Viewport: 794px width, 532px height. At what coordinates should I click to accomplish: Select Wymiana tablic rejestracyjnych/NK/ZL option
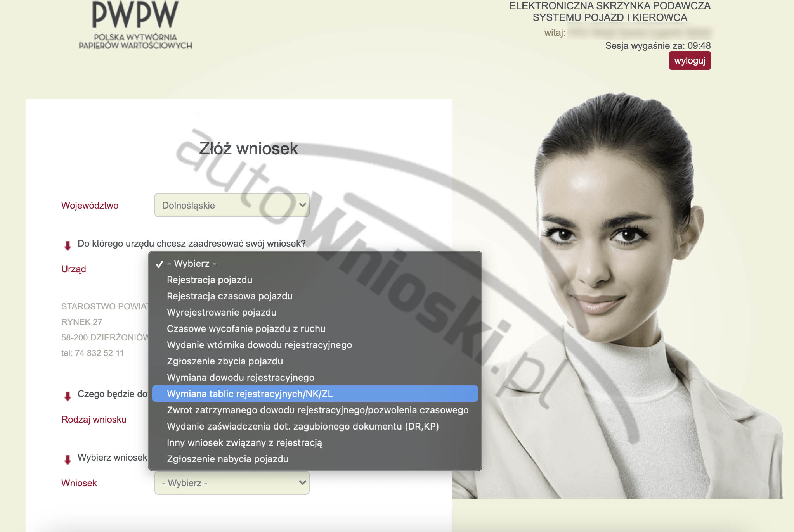tap(250, 394)
